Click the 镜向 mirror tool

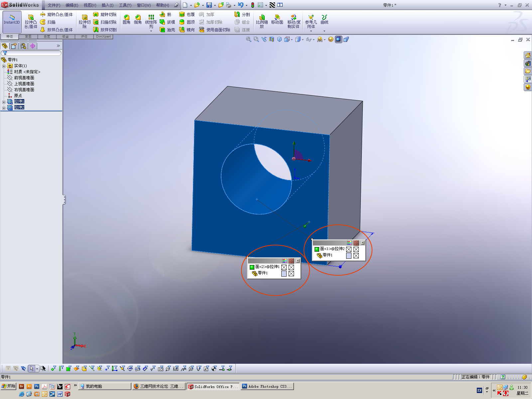tap(187, 30)
